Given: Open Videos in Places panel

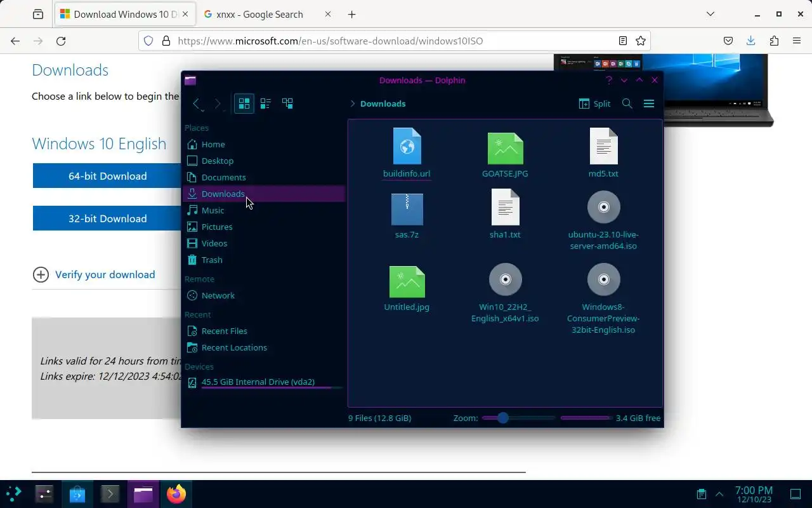Looking at the screenshot, I should 263,243.
